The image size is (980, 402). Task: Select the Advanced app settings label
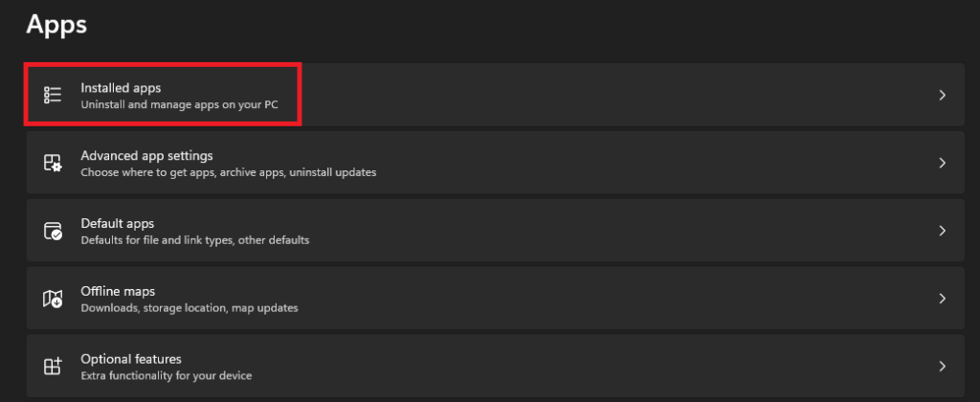(146, 155)
